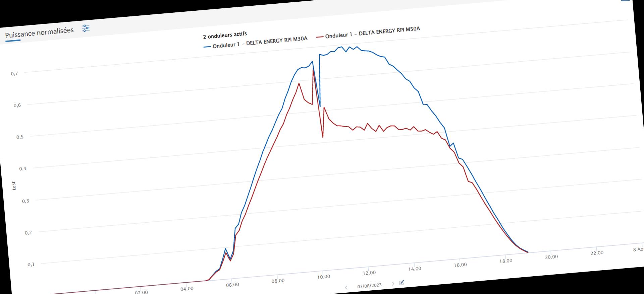The height and width of the screenshot is (294, 644).
Task: Select the 02:00 x-axis label
Action: [x=141, y=292]
